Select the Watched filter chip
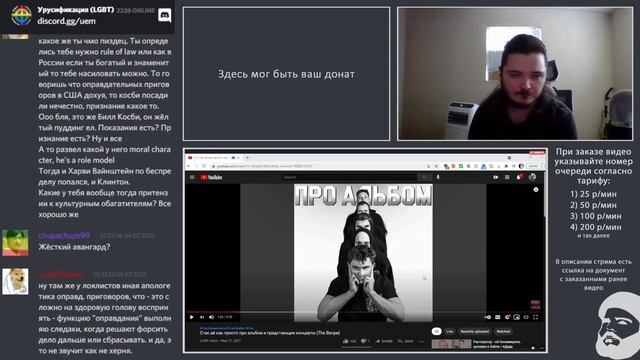The image size is (640, 360). tap(503, 331)
